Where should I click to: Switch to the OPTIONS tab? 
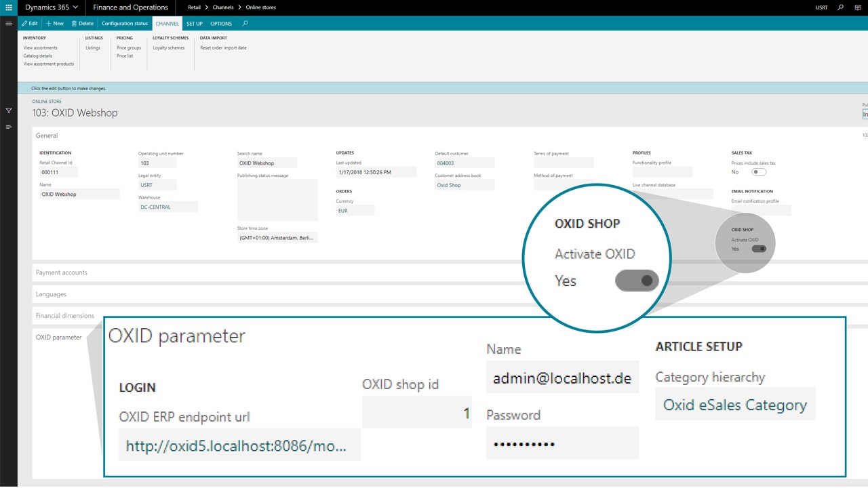[221, 23]
